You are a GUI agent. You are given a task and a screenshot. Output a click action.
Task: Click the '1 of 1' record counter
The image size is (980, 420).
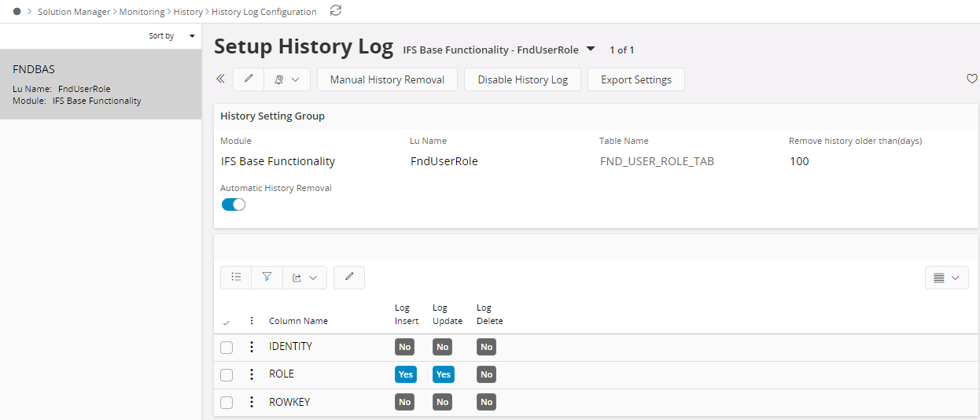(x=622, y=50)
